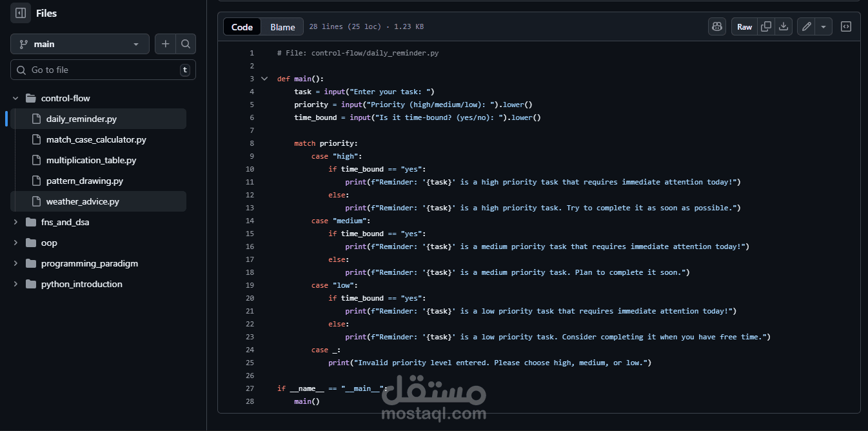Collapse the control-flow folder chevron

tap(15, 98)
